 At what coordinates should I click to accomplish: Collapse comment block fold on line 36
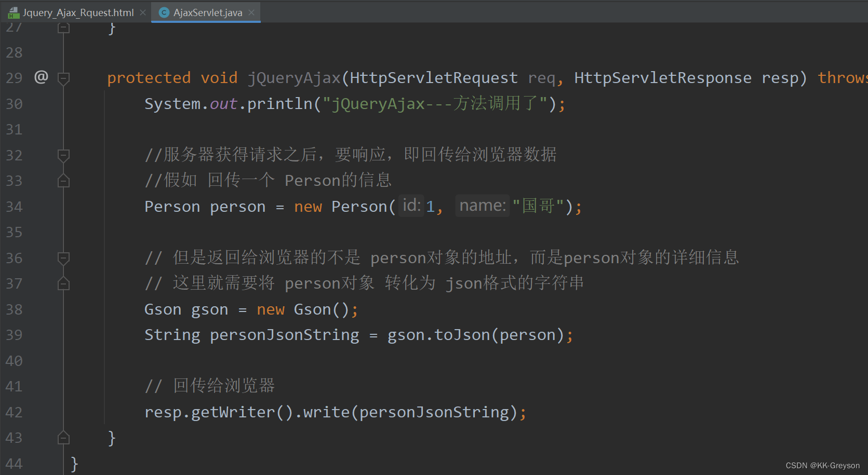(63, 258)
